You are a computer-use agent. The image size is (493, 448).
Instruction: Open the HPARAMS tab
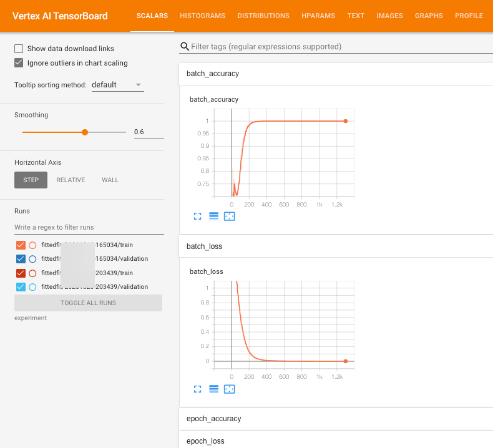pos(318,16)
